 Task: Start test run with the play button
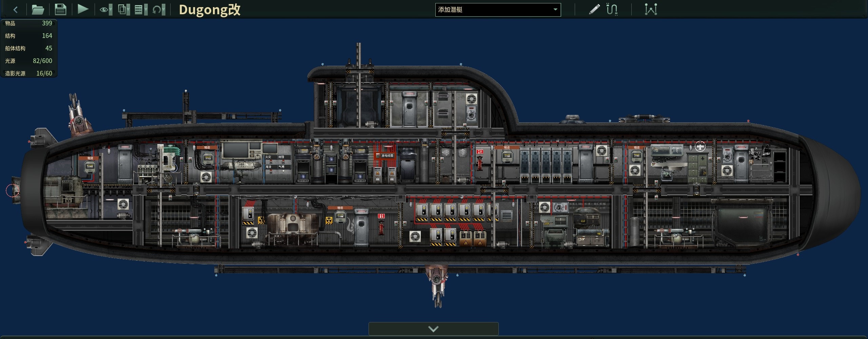coord(83,9)
